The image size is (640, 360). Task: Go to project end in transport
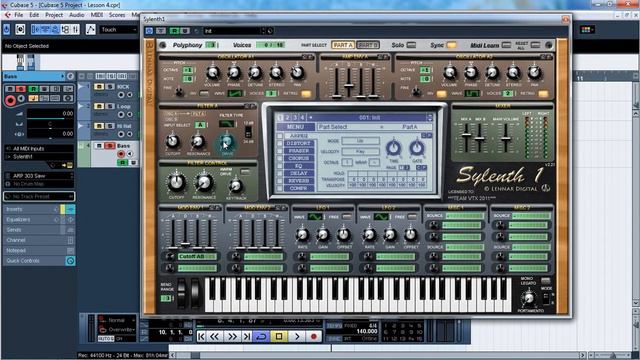pyautogui.click(x=247, y=336)
